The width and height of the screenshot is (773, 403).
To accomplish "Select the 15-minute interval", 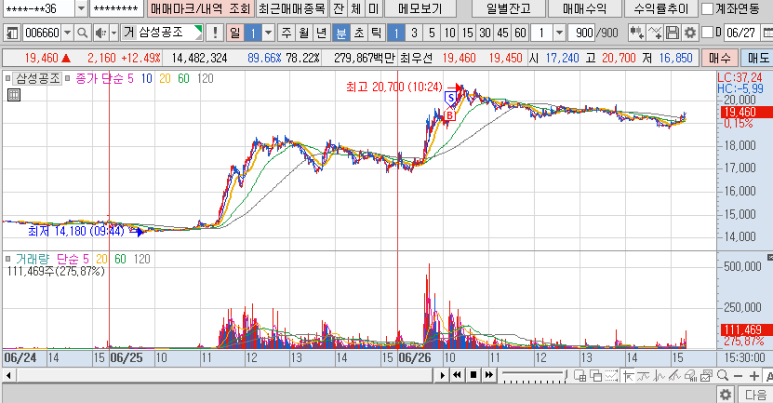I will click(467, 33).
